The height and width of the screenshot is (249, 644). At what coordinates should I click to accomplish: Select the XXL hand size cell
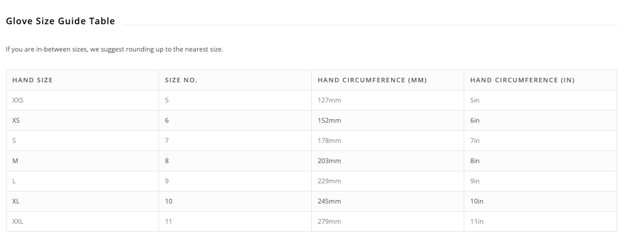coord(18,222)
